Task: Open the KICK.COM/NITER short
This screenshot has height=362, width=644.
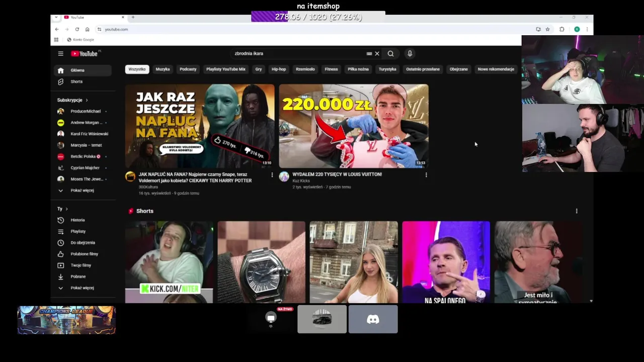Action: (169, 262)
